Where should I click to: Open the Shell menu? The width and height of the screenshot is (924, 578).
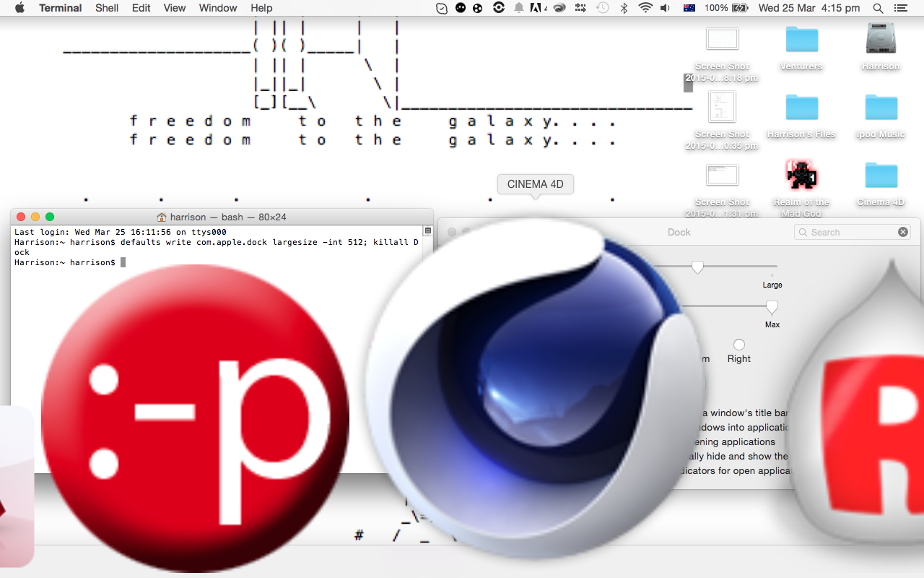pyautogui.click(x=107, y=8)
